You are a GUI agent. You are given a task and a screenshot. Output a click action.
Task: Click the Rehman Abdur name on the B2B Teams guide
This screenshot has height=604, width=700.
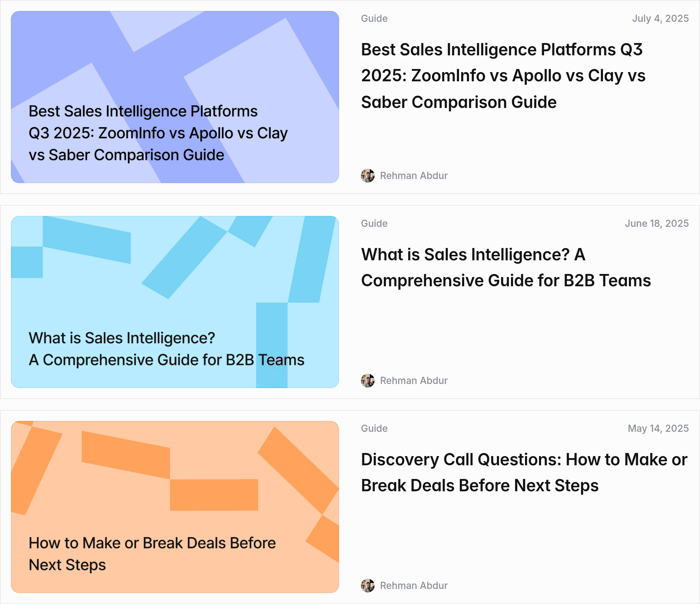pyautogui.click(x=413, y=381)
